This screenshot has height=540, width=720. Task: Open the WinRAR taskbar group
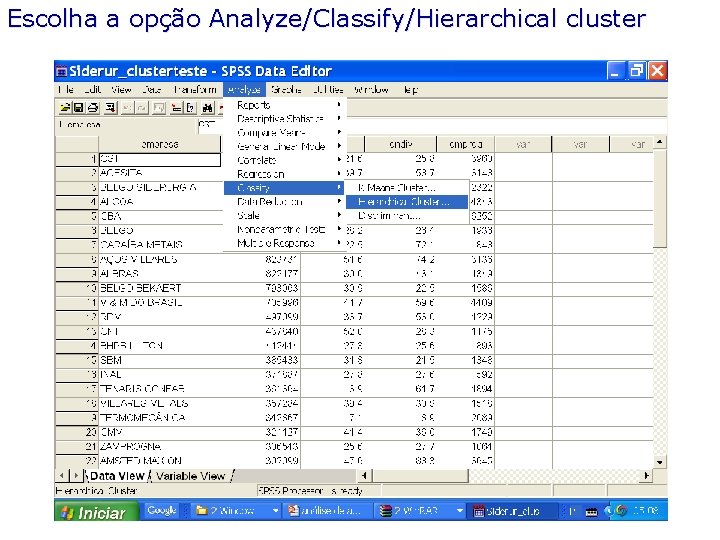point(421,511)
